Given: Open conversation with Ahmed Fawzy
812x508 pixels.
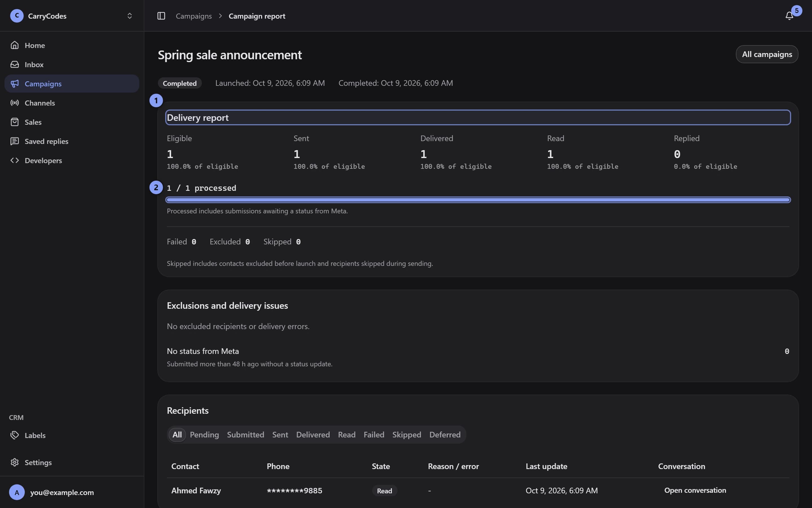Looking at the screenshot, I should coord(695,490).
